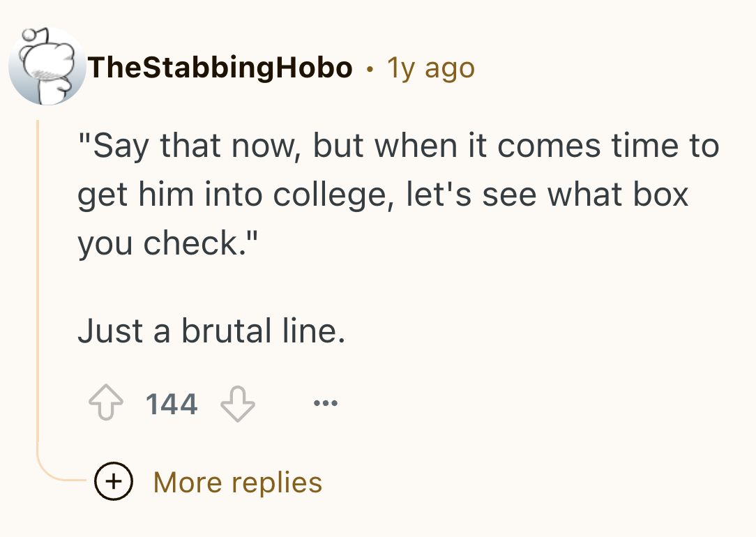Click the ellipsis icon after the vote arrows

[326, 402]
